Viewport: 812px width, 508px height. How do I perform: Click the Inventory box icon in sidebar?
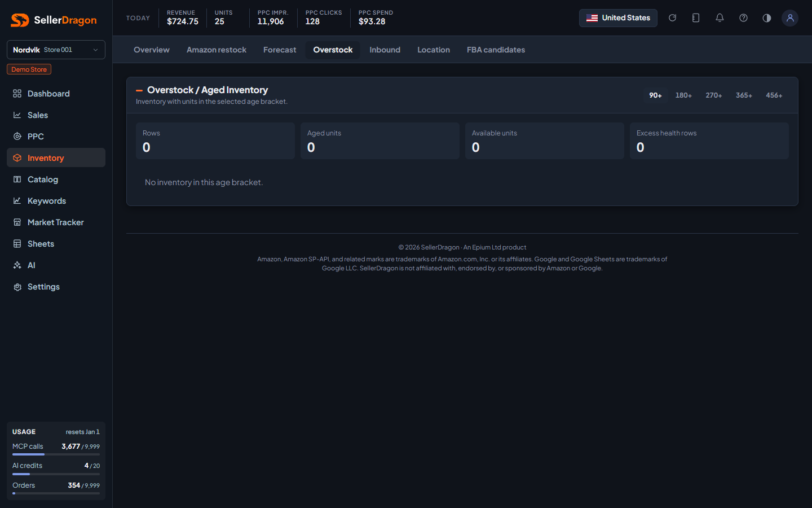click(x=17, y=158)
